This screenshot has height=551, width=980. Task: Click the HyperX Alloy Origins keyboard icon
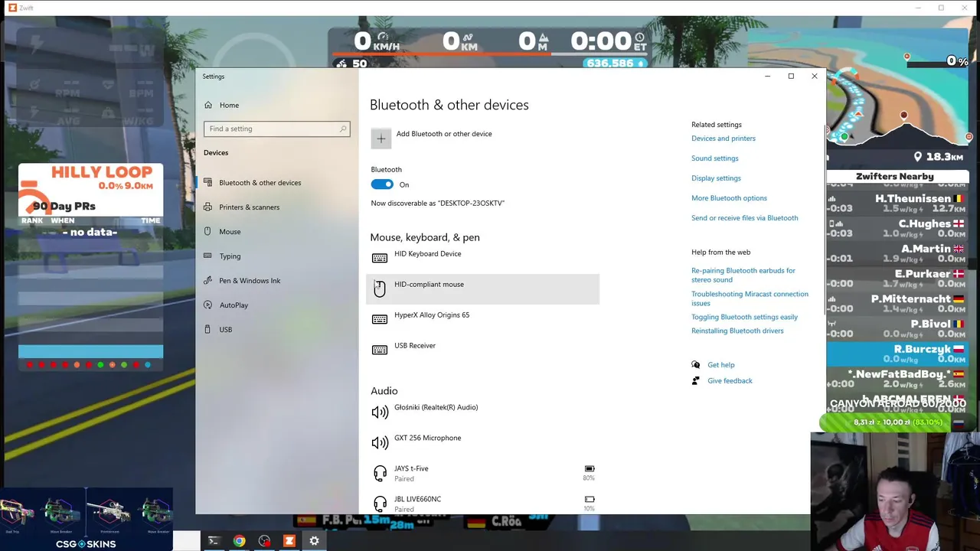pos(380,320)
